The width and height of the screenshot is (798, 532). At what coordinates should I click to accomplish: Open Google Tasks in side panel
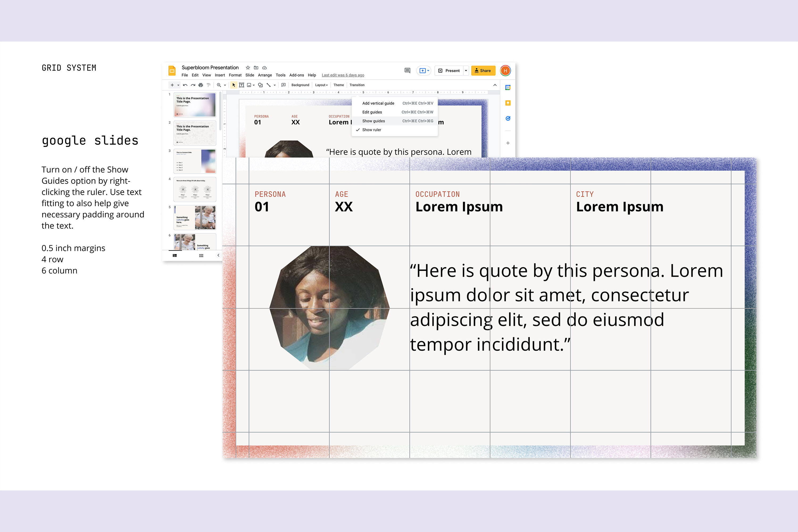(x=508, y=118)
